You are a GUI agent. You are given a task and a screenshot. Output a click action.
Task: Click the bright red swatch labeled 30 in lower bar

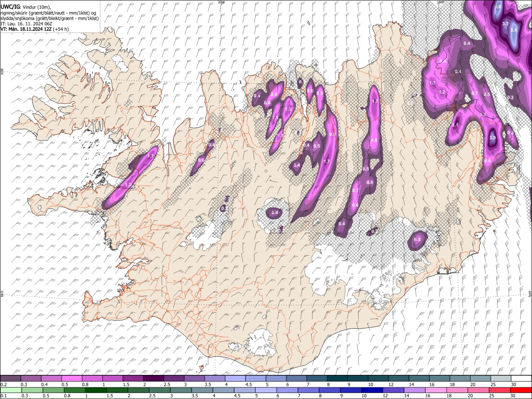(x=521, y=390)
